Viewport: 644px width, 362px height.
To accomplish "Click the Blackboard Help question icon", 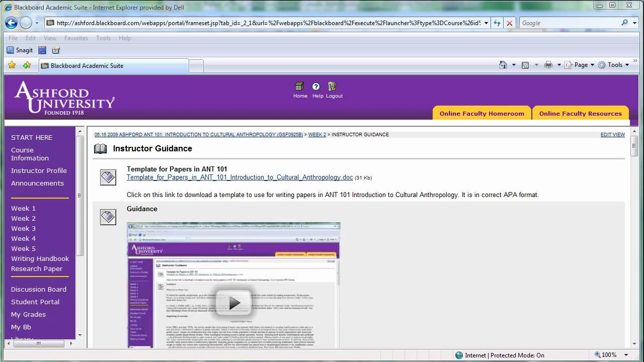I will pos(316,86).
